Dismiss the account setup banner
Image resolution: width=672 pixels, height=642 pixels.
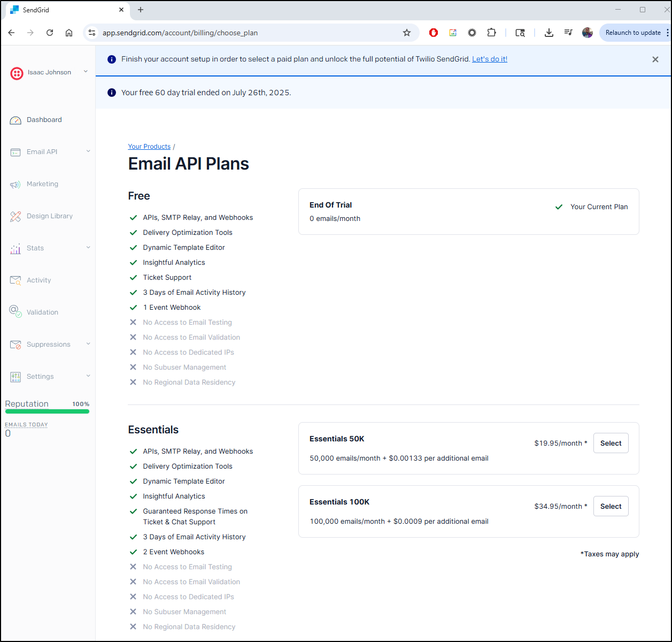655,59
